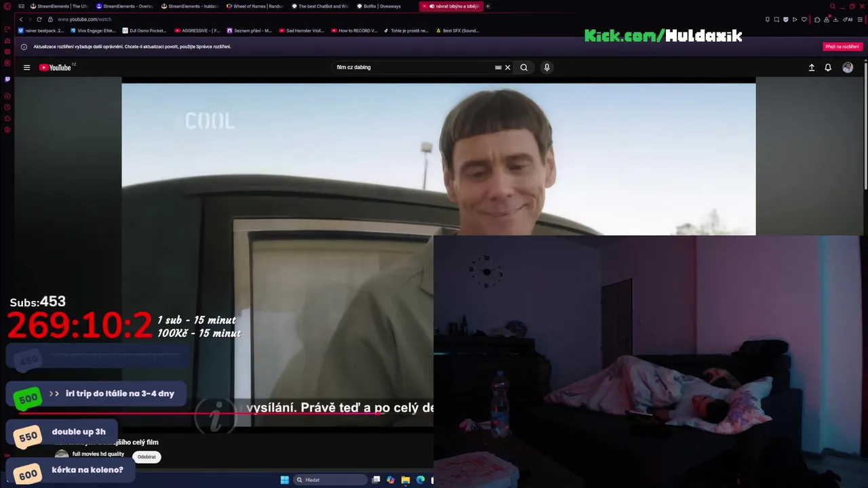
Task: Open the Tohle je prostě ne TikTok bookmark
Action: [407, 30]
